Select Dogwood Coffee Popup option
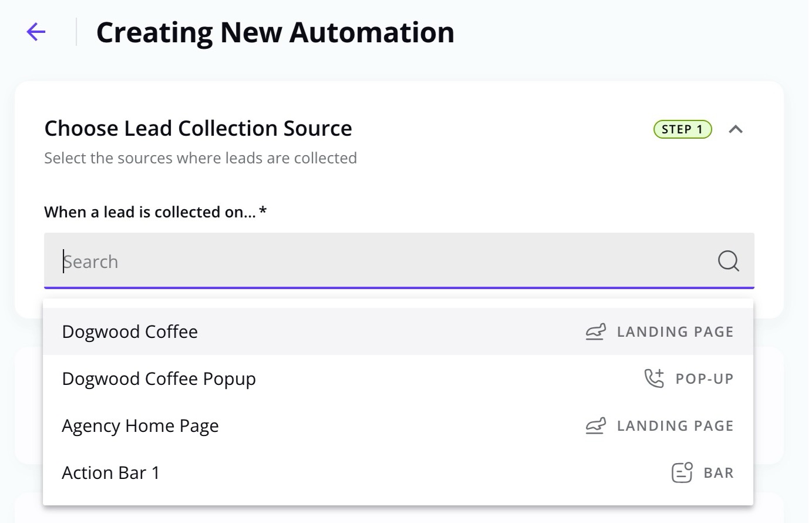812x523 pixels. click(x=398, y=378)
